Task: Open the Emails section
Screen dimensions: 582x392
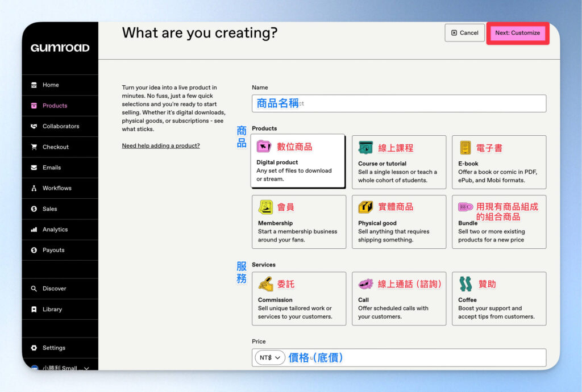Action: (x=60, y=168)
